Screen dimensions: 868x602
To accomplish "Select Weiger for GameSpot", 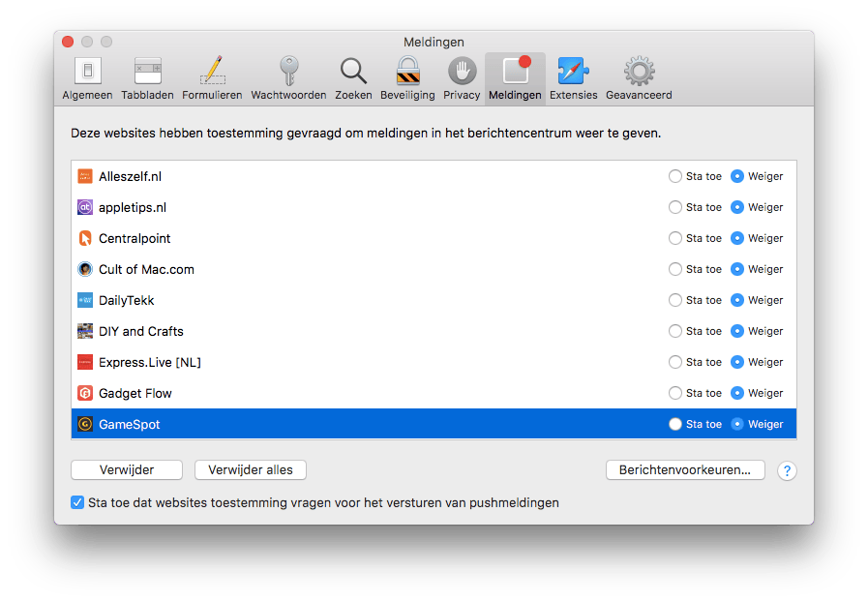I will point(736,424).
